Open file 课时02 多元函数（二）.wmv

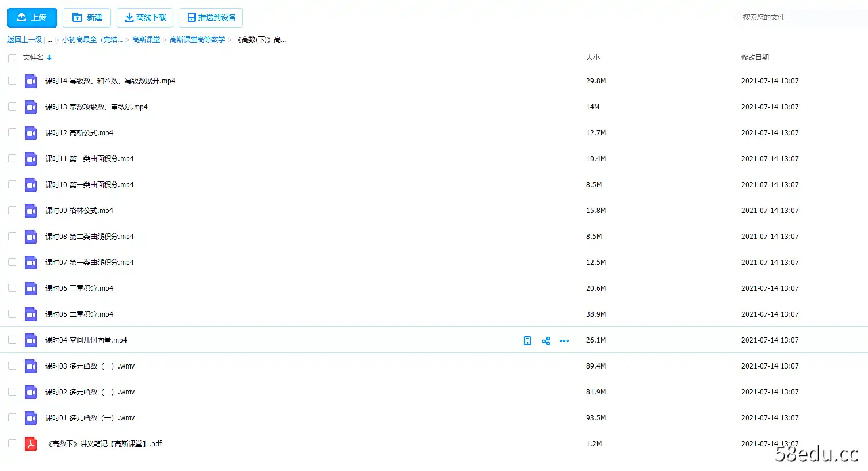[90, 392]
